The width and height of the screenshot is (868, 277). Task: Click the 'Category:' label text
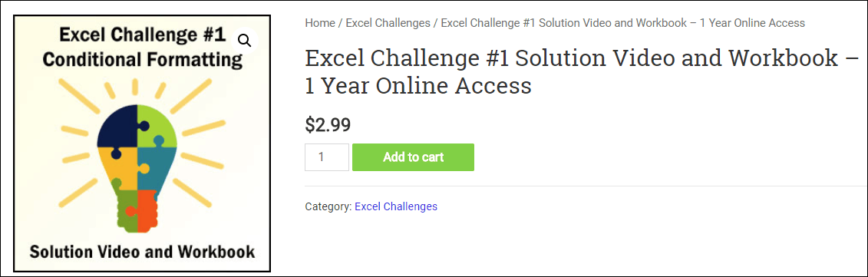pyautogui.click(x=328, y=206)
